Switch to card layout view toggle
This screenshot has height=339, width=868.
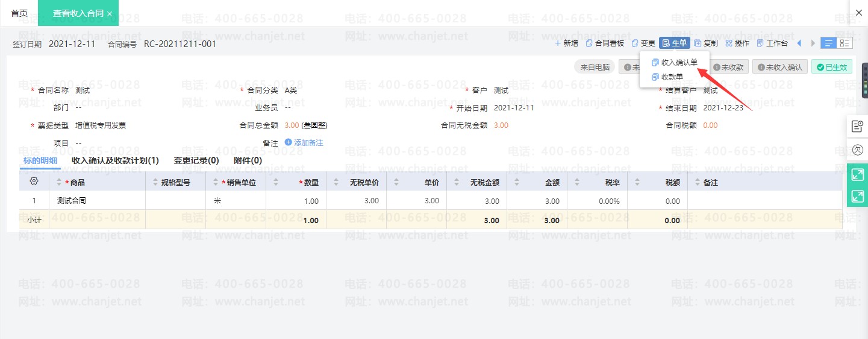(845, 43)
